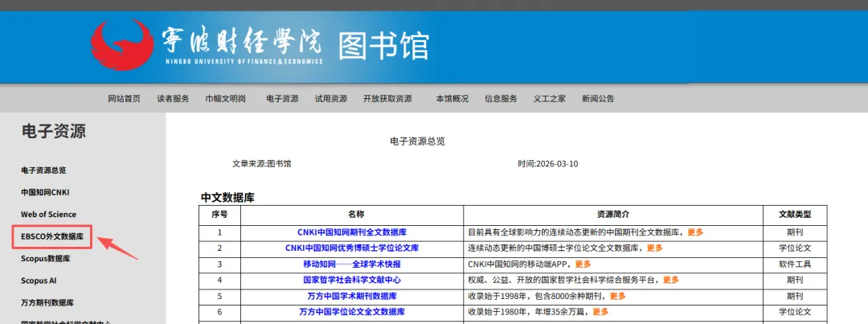Click 更多 in the 博硕士学位论文库 row
This screenshot has width=868, height=324.
[x=654, y=248]
